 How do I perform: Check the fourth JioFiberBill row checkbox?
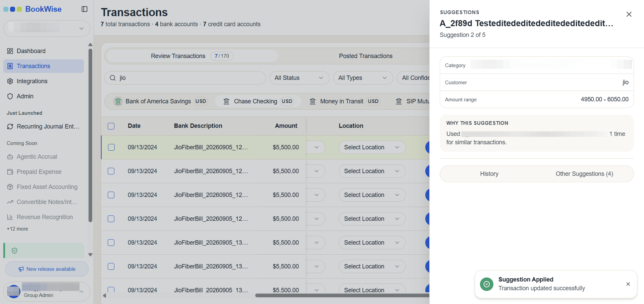coord(111,219)
